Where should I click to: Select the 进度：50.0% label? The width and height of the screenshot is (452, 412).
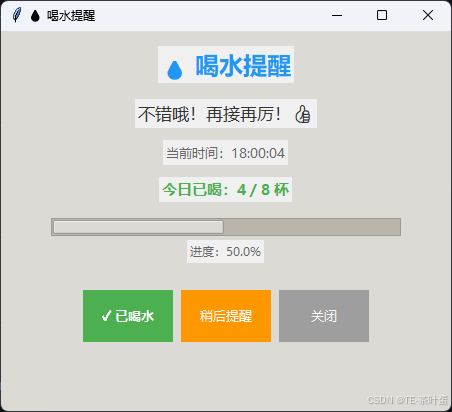225,252
